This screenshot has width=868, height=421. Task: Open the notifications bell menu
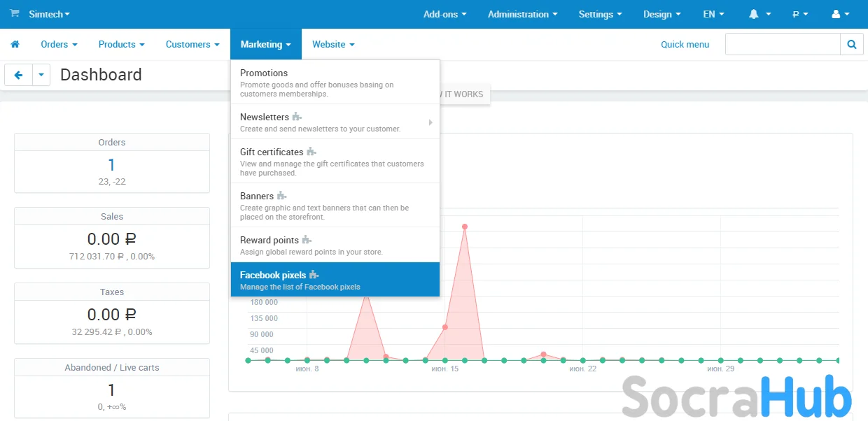click(x=759, y=14)
